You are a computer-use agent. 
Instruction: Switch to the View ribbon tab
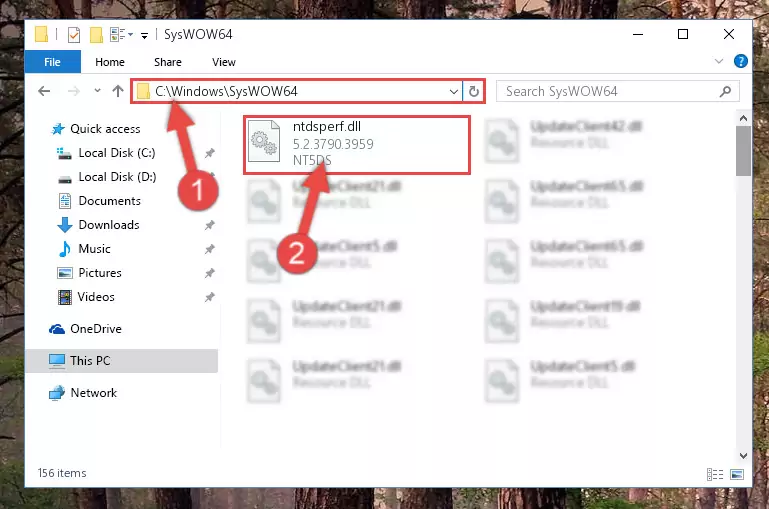224,62
